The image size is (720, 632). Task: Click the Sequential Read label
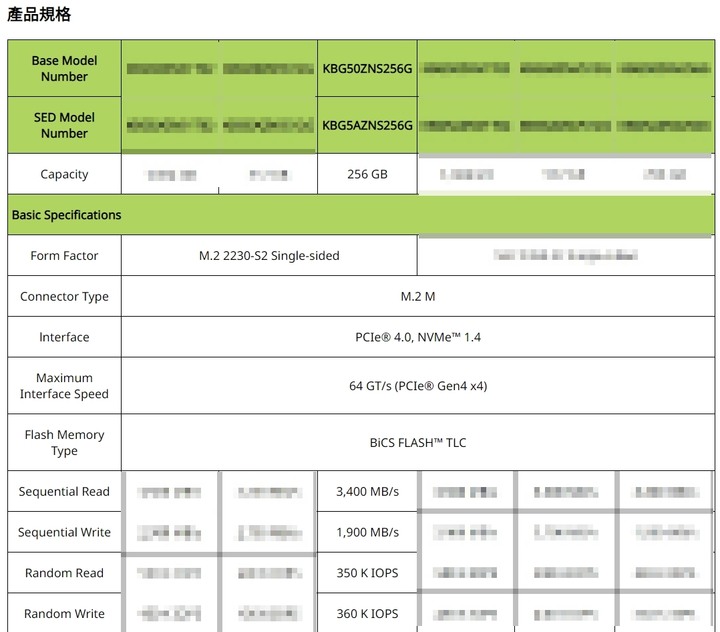point(64,491)
